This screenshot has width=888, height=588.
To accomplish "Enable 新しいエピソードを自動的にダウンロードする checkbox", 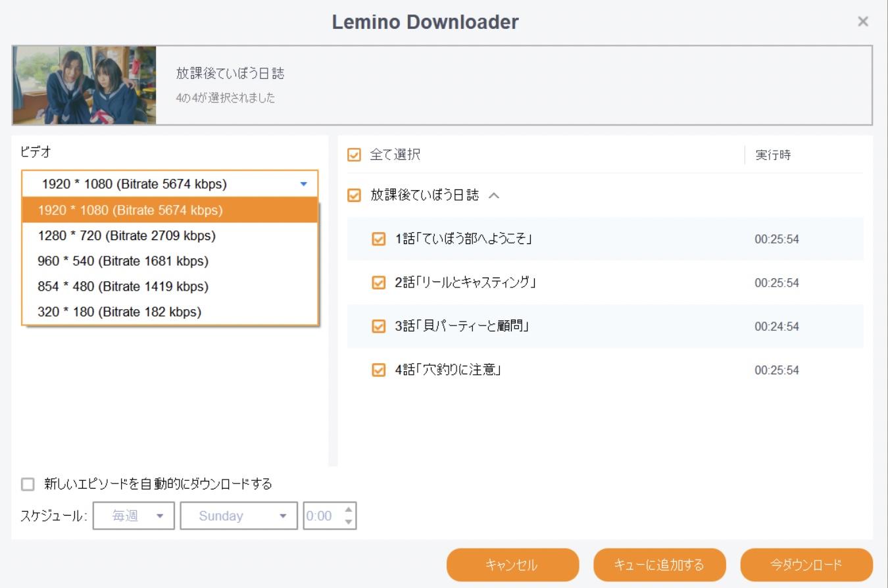I will click(x=28, y=485).
